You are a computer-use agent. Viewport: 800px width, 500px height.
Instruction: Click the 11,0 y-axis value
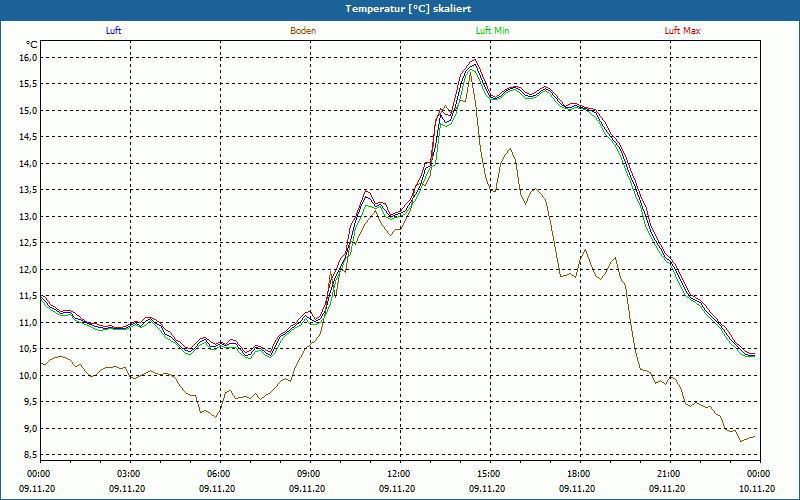(28, 322)
